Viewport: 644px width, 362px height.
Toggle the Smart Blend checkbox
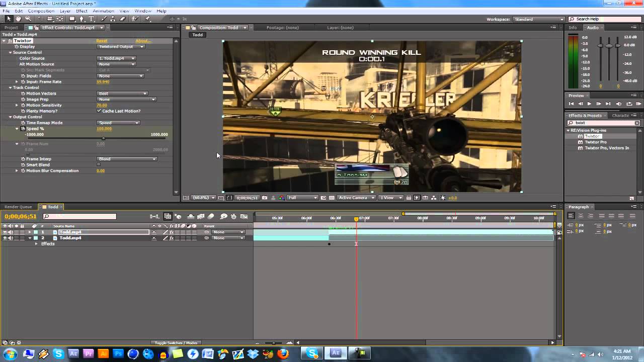(x=99, y=164)
